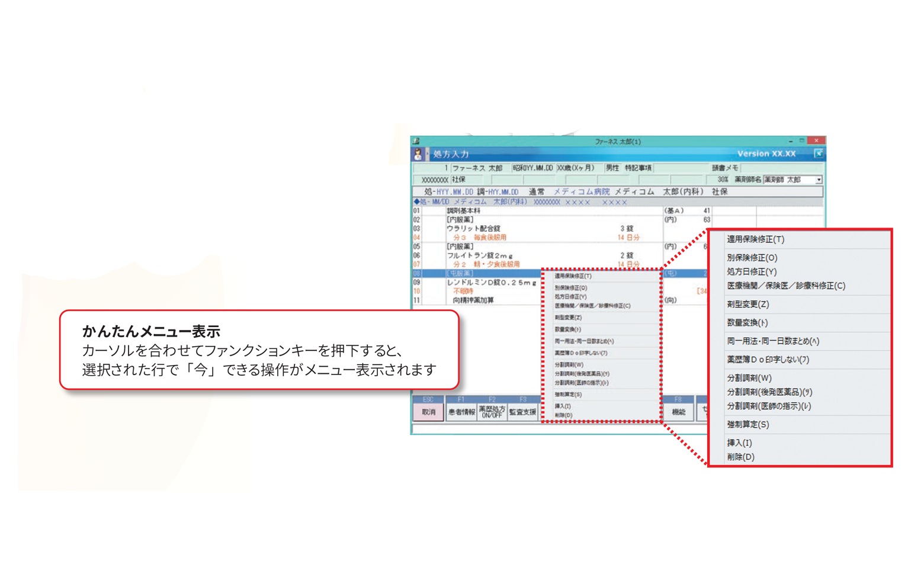Choose 剤型変更(Z) in the enlarged menu
This screenshot has height=573, width=924.
pyautogui.click(x=747, y=304)
